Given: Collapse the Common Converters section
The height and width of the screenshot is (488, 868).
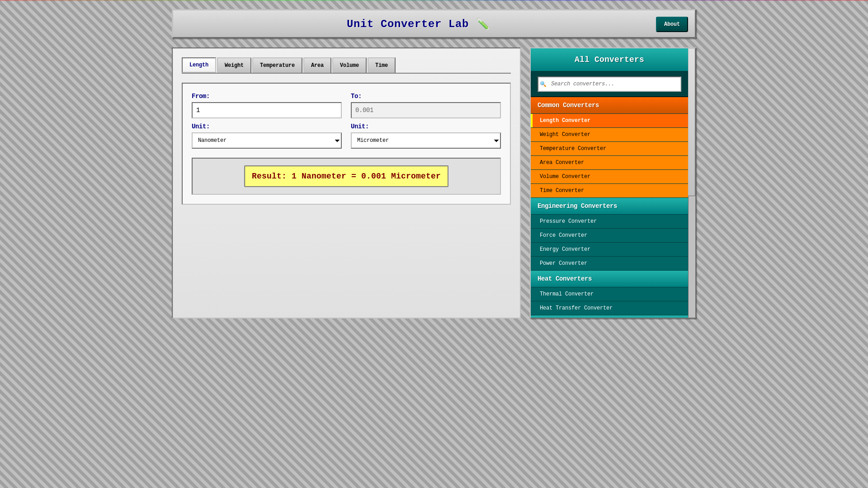Looking at the screenshot, I should pyautogui.click(x=609, y=105).
